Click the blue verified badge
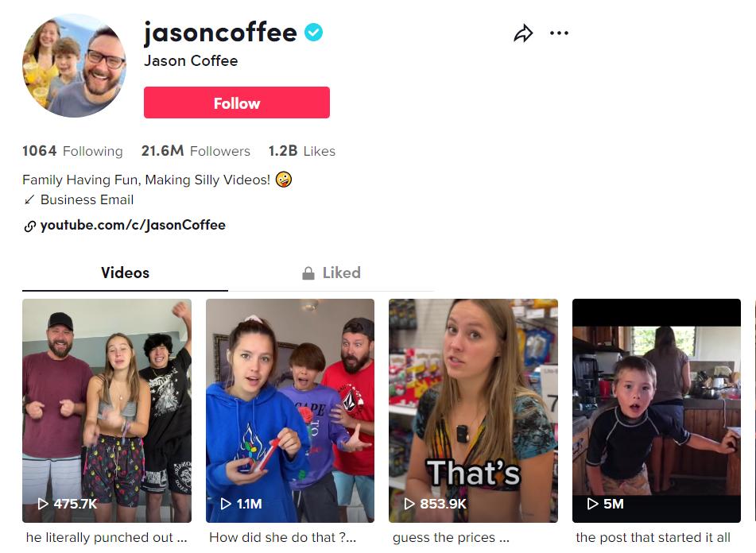 (x=313, y=33)
